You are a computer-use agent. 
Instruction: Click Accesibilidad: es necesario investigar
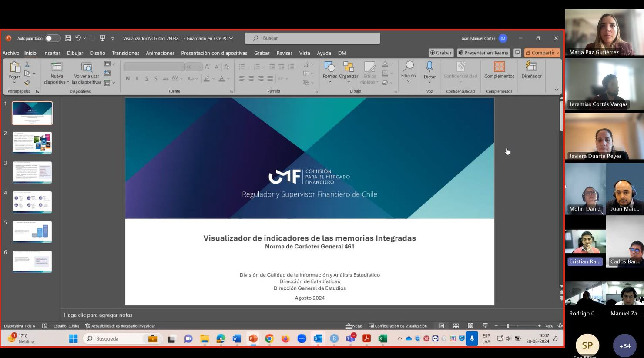pyautogui.click(x=120, y=326)
